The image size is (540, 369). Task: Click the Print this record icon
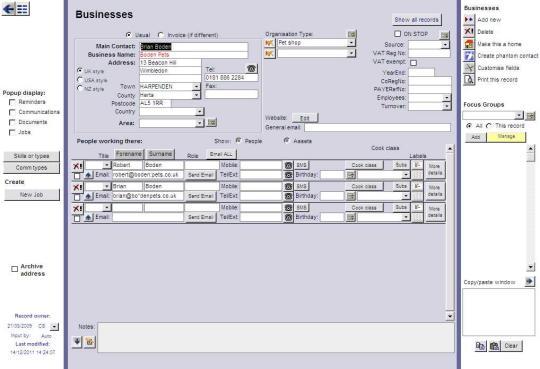click(469, 80)
